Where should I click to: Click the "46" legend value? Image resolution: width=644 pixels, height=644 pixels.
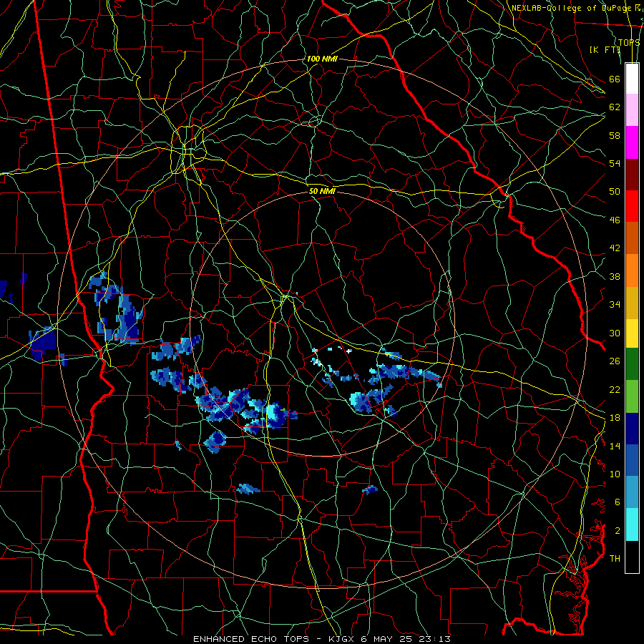(615, 220)
